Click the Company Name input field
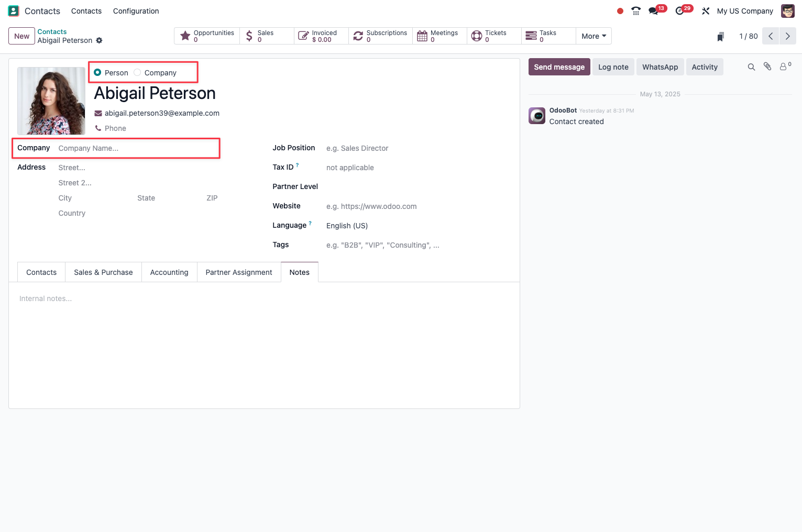 [137, 148]
